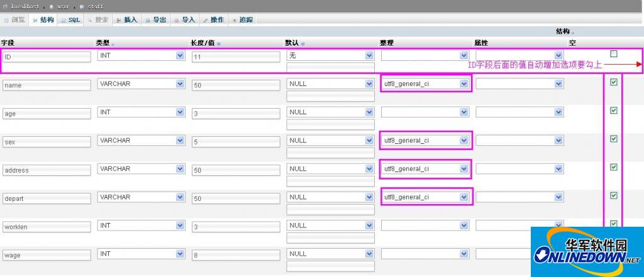Image resolution: width=644 pixels, height=277 pixels.
Task: Click default value box in depart row
Action: (331, 209)
